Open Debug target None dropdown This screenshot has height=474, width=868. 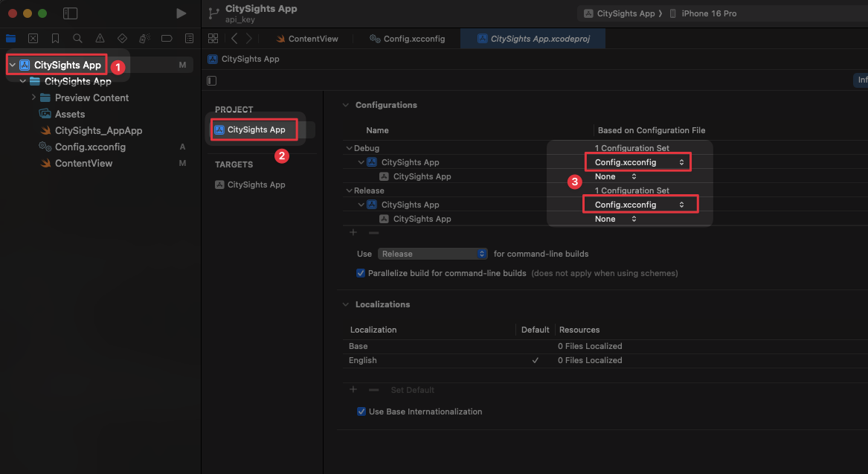pyautogui.click(x=616, y=176)
